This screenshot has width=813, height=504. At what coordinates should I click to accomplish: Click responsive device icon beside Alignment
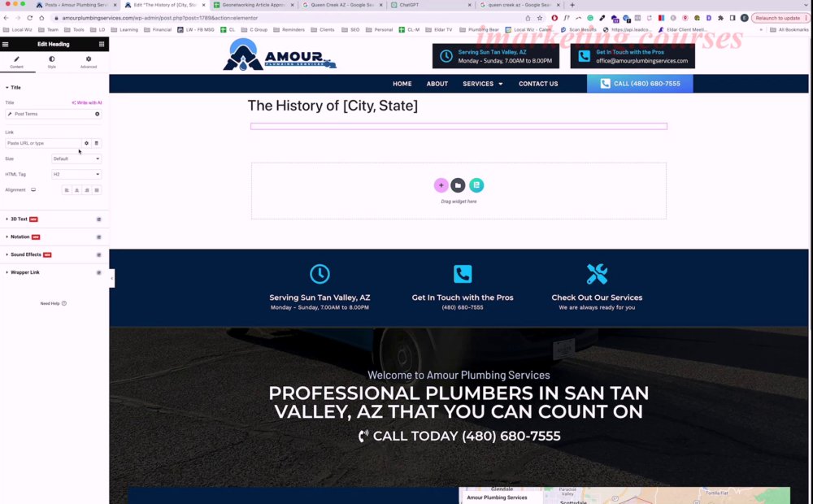(x=33, y=189)
